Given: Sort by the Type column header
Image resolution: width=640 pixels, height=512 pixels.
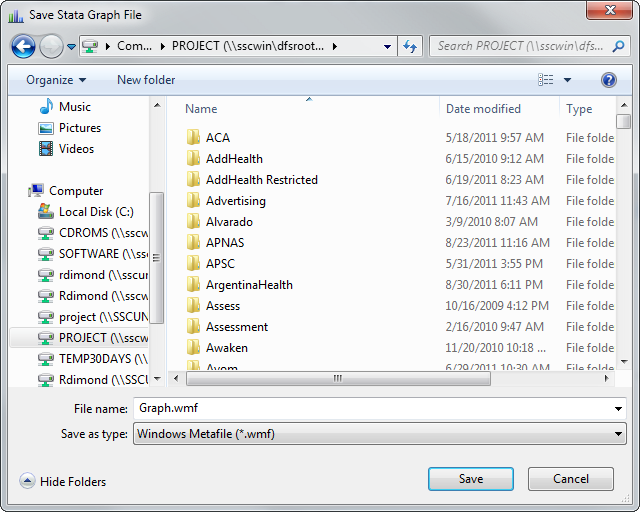Looking at the screenshot, I should [579, 109].
